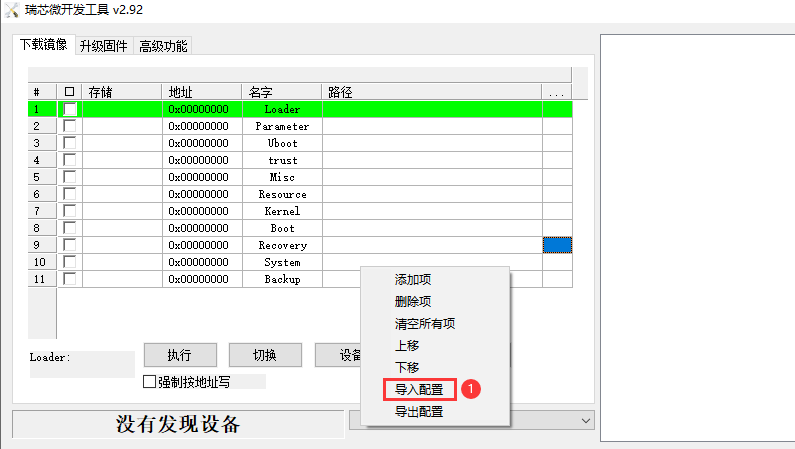This screenshot has width=795, height=449.
Task: Tick the Uboot row checkbox
Action: point(69,143)
